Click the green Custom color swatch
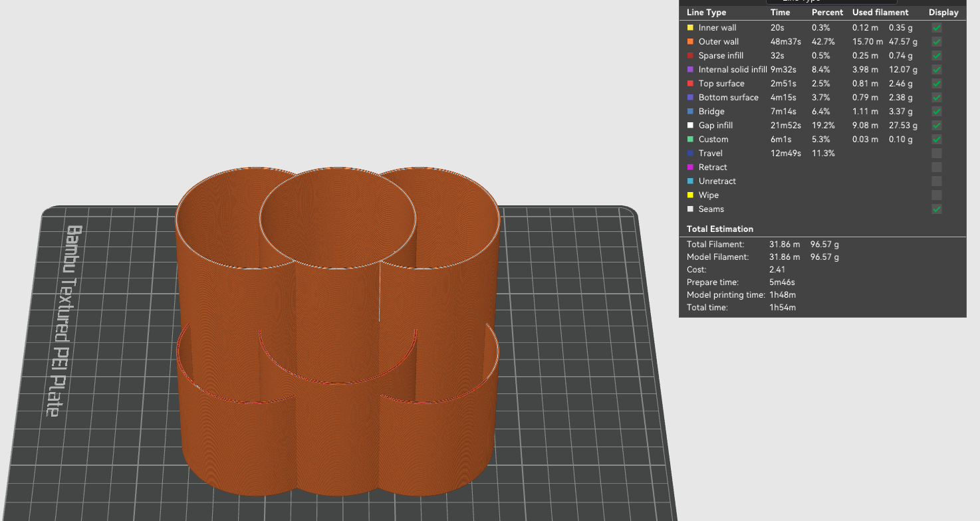Image resolution: width=980 pixels, height=521 pixels. click(690, 140)
